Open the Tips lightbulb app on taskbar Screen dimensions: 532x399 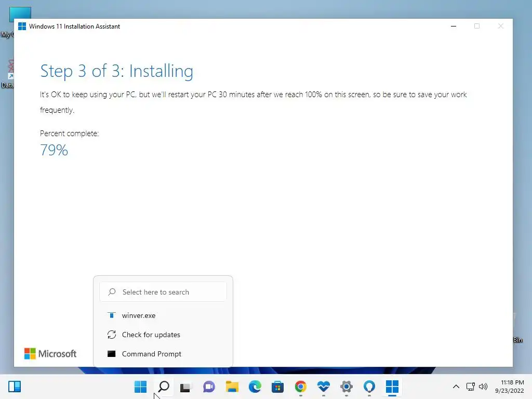(369, 387)
